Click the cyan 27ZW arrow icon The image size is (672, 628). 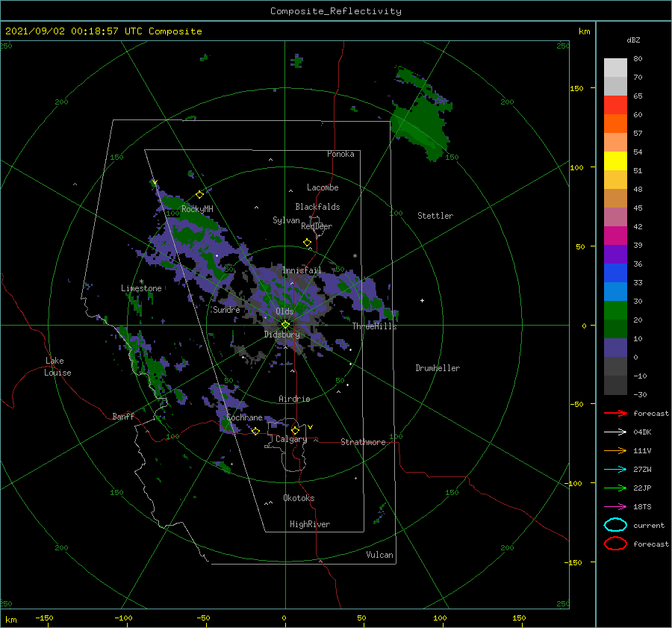tap(615, 470)
